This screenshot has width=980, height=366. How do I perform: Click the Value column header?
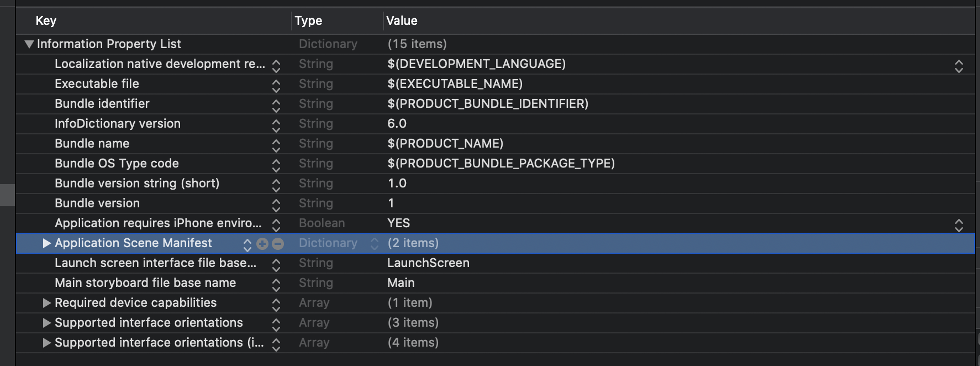(402, 21)
